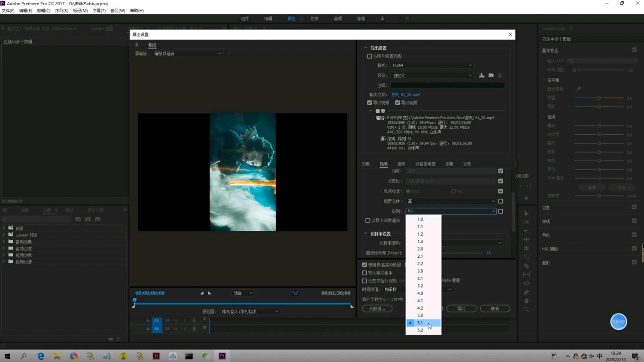Toggle 使用最高渲染质量 checkbox

[365, 265]
